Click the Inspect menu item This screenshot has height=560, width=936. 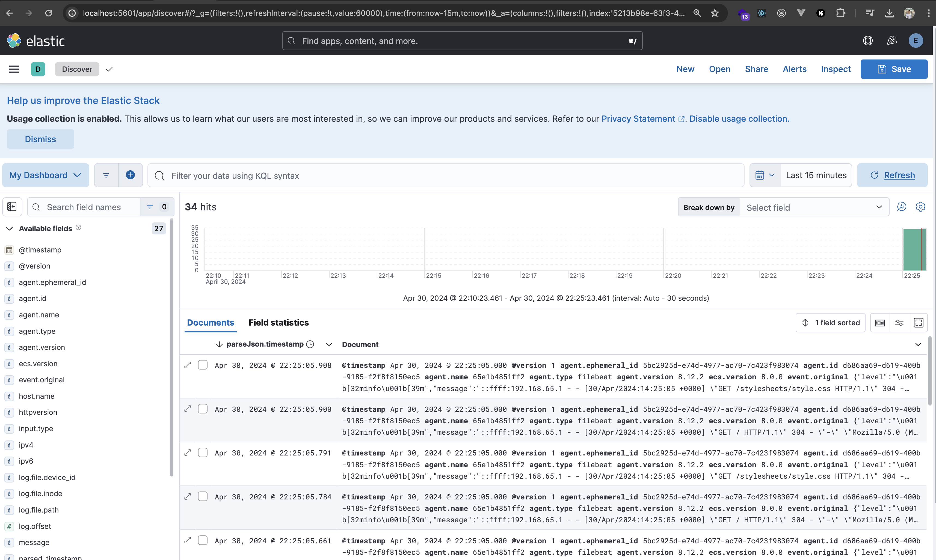(836, 69)
